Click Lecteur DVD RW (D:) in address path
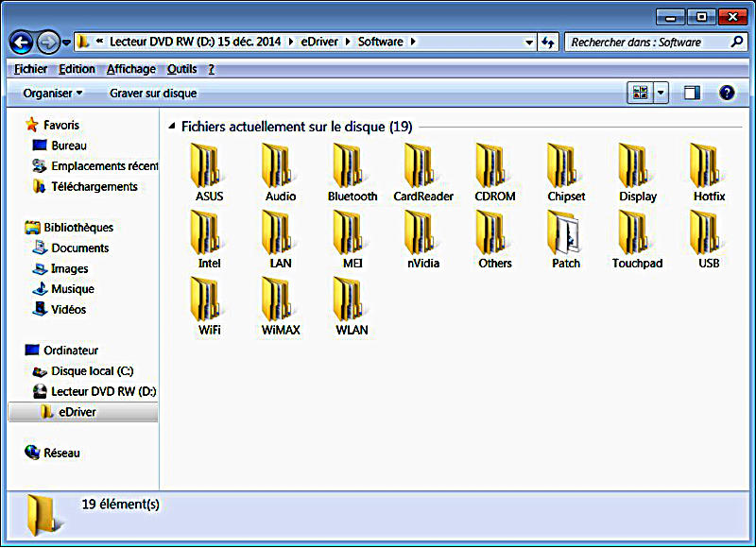 point(196,42)
